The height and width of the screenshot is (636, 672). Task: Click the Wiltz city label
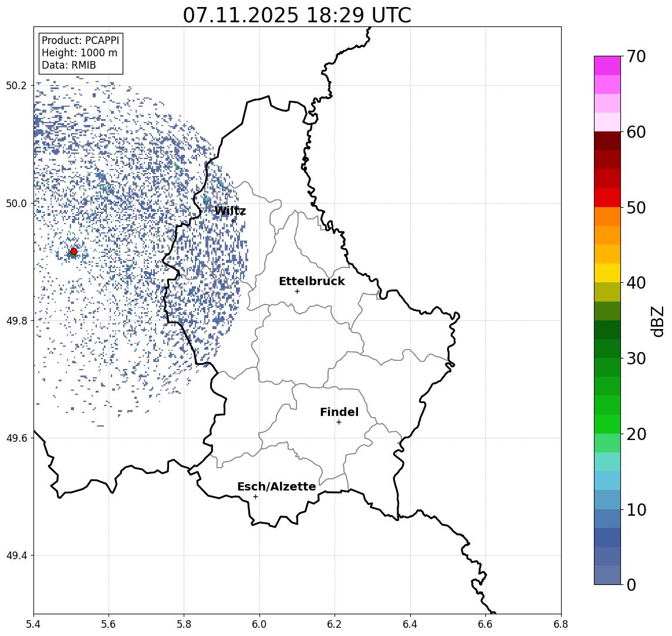point(230,211)
